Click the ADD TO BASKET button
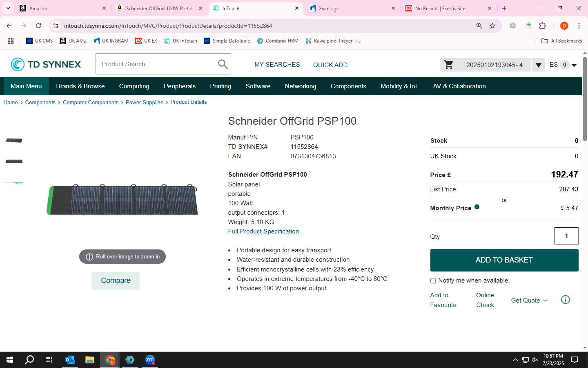 point(504,260)
